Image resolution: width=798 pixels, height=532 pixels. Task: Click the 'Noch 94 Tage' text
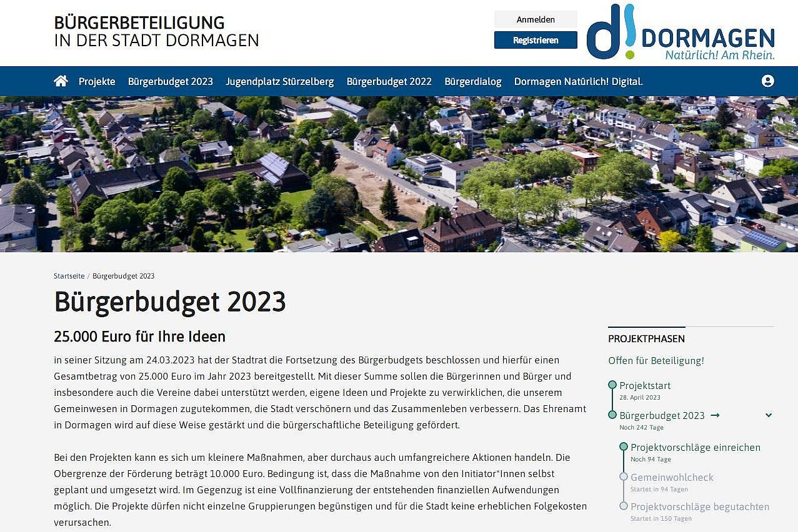point(651,460)
